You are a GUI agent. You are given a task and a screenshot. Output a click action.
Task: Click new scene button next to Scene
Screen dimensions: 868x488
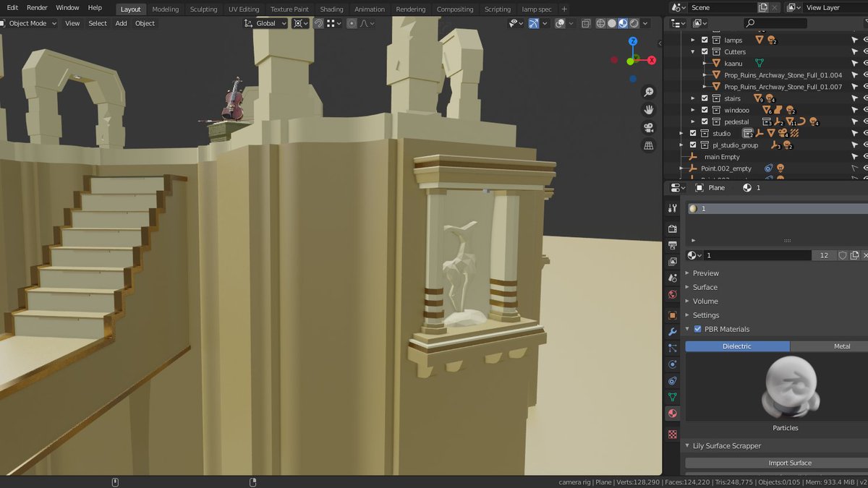click(x=763, y=7)
